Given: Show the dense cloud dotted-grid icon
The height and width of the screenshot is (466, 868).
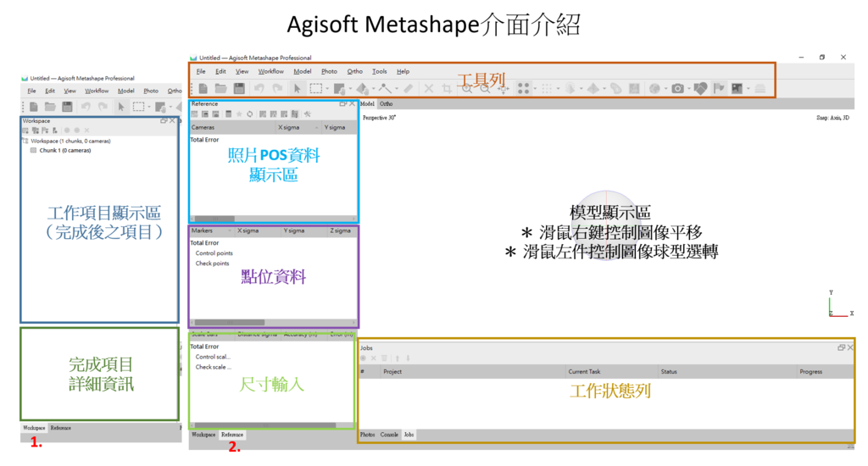Looking at the screenshot, I should [547, 89].
